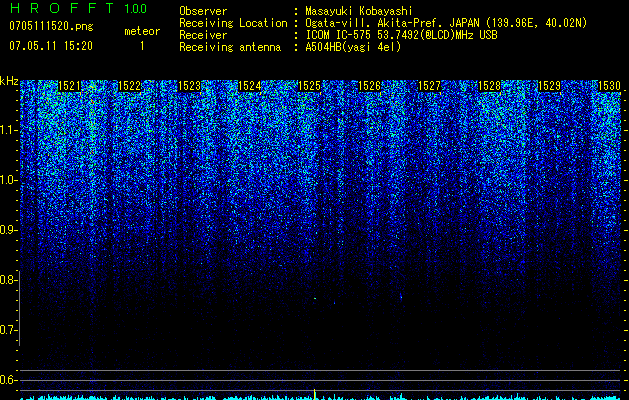Click the bright echo dot below the 1525 marker
The width and height of the screenshot is (629, 400).
pyautogui.click(x=315, y=298)
